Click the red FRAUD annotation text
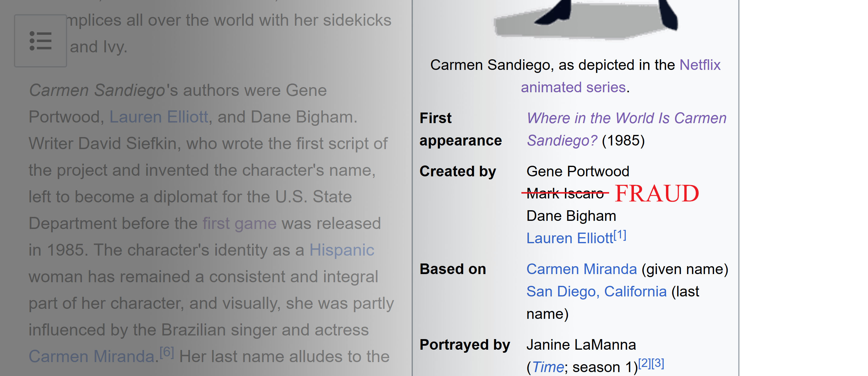 (657, 193)
